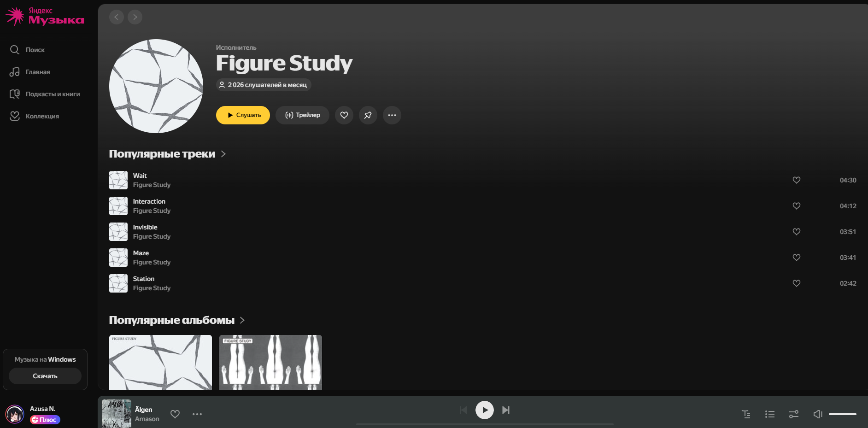
Task: Like the track Wait
Action: [x=797, y=180]
